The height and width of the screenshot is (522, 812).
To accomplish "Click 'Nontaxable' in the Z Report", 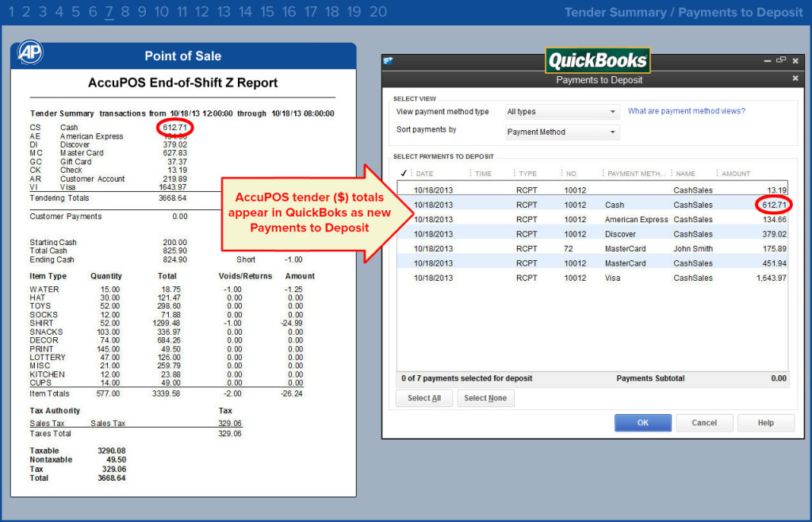I will (x=51, y=460).
